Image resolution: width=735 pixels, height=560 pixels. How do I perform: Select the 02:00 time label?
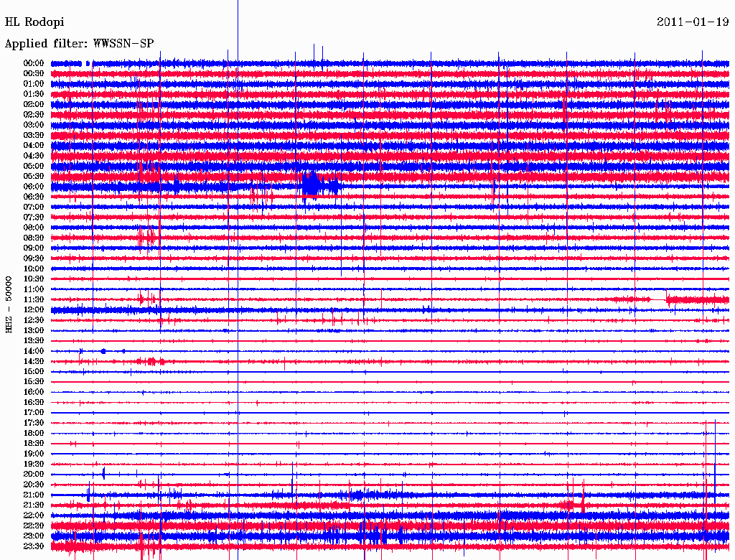tap(34, 105)
